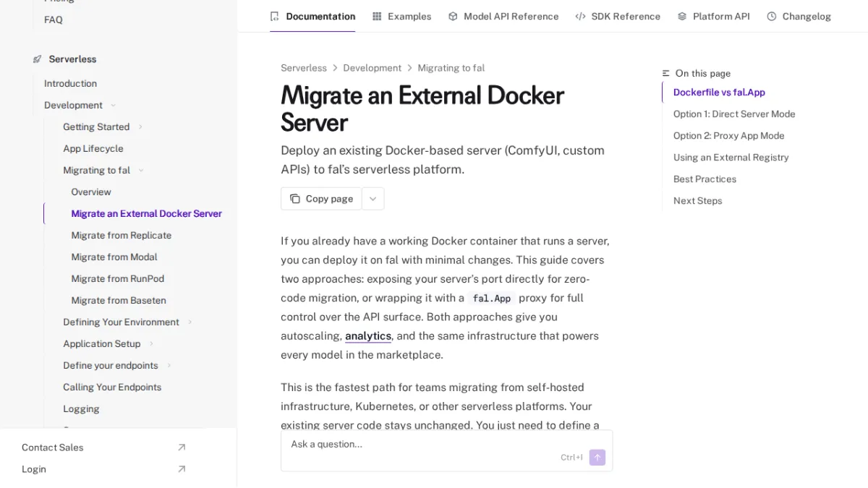Click the rocket icon beside Serverless
The image size is (868, 488).
(38, 59)
